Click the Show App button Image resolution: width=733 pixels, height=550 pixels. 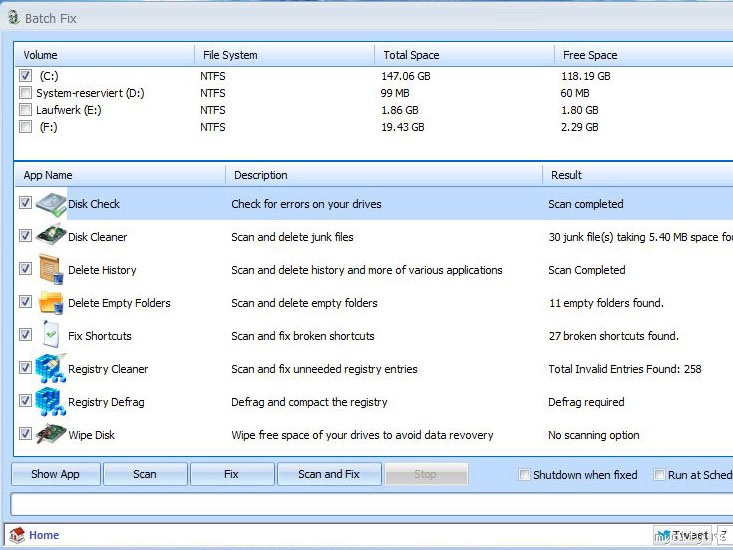56,474
